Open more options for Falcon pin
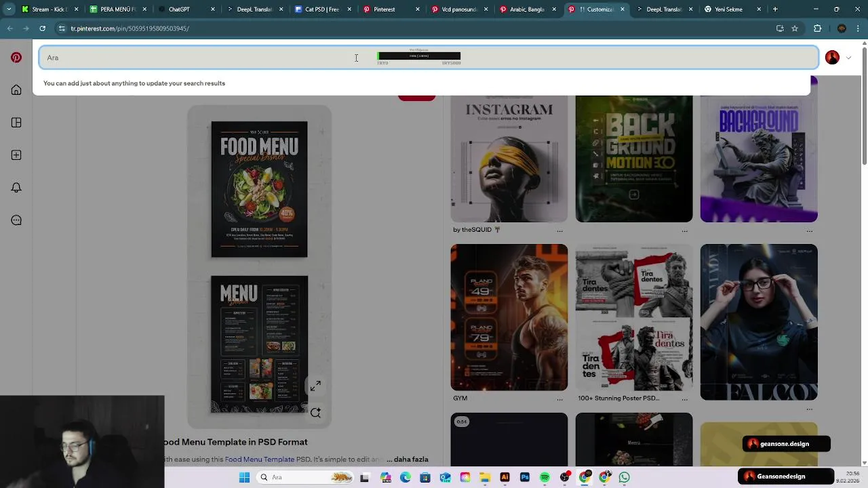Viewport: 868px width, 488px height. point(809,409)
